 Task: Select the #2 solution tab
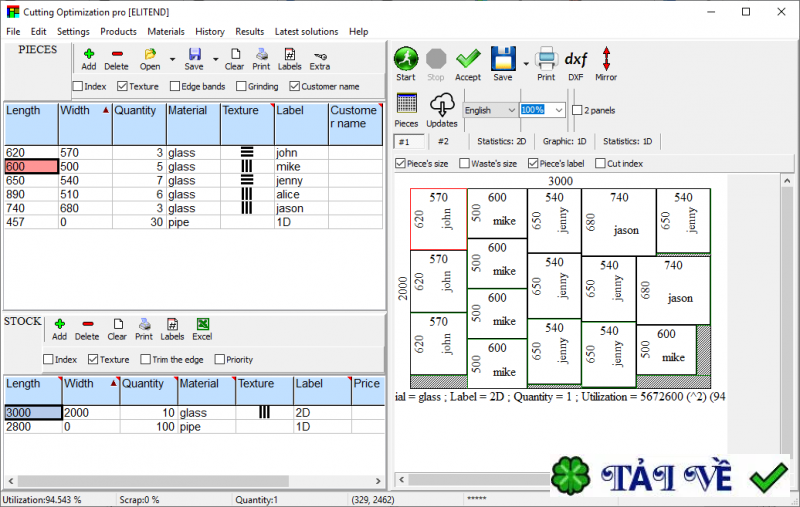click(x=442, y=142)
